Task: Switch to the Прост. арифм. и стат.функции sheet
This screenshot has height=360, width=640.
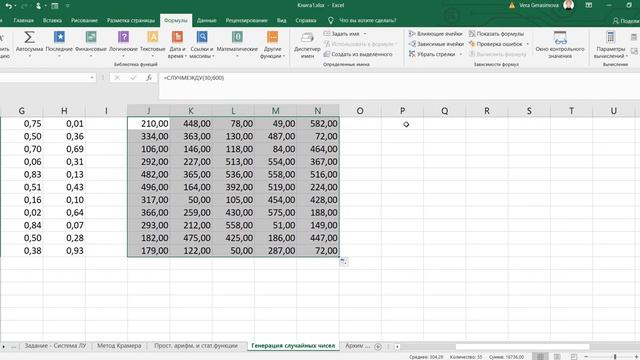Action: click(196, 346)
